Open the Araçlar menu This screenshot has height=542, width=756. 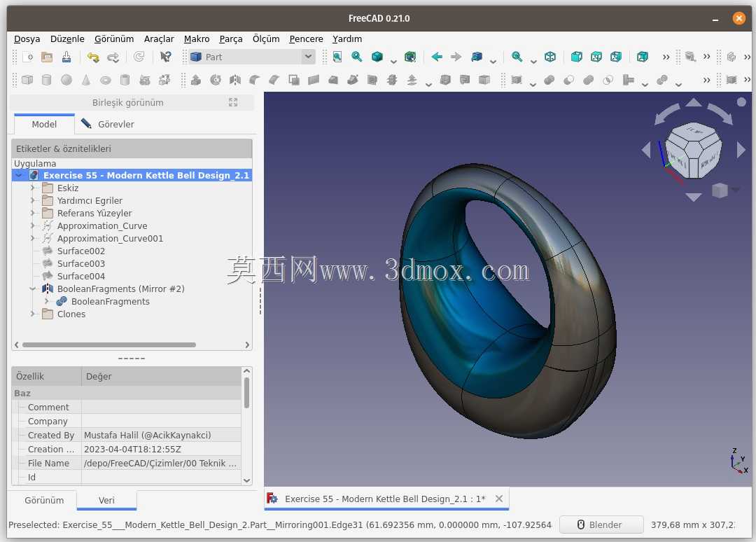(159, 39)
